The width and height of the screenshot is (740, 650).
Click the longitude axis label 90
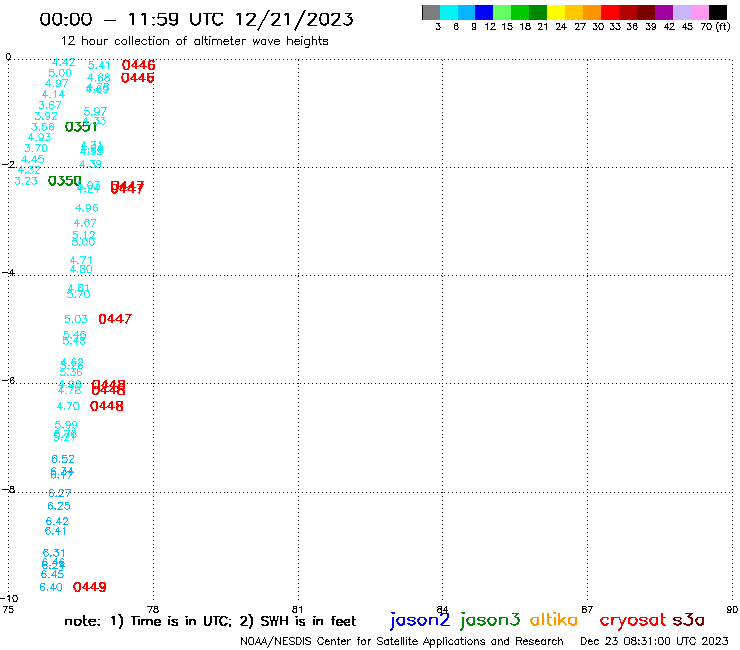(732, 609)
